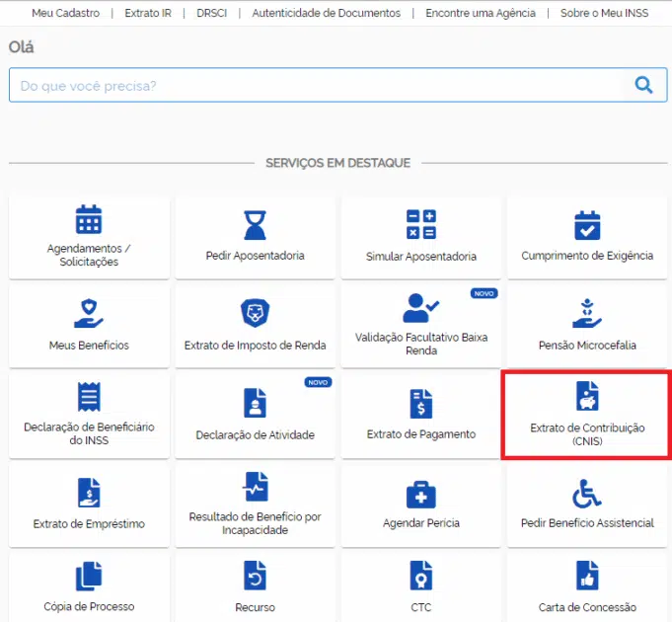Select Autenticidade de Documentos menu item
The image size is (672, 622).
[327, 13]
